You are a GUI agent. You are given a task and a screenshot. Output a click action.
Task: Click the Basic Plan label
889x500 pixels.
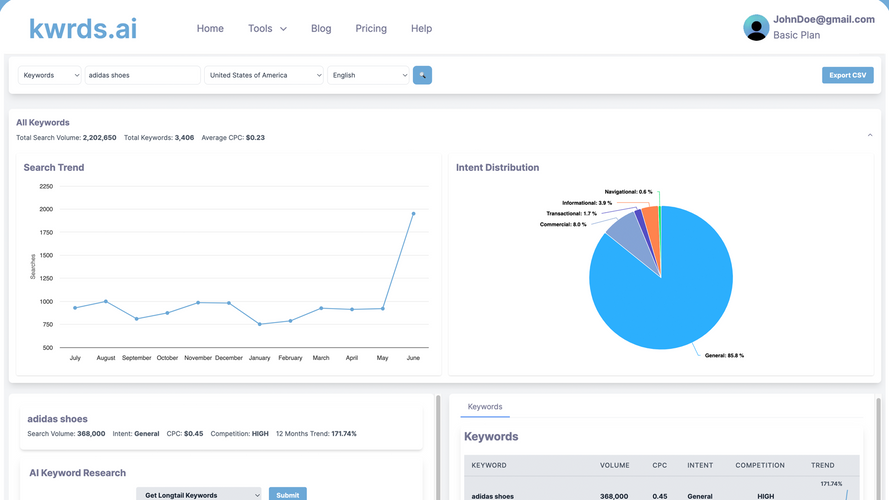click(796, 35)
